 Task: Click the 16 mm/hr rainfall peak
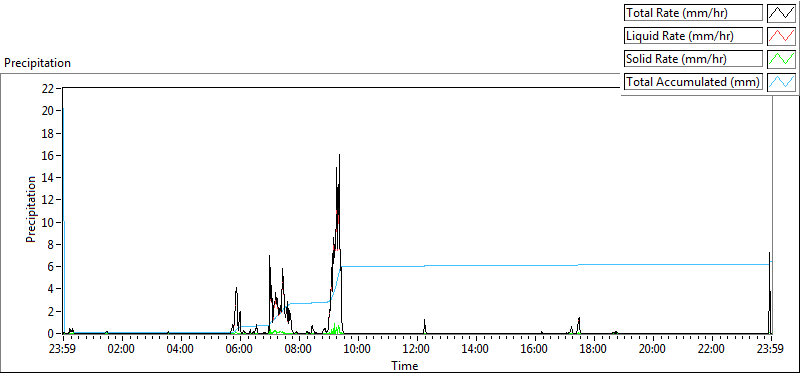[x=339, y=155]
